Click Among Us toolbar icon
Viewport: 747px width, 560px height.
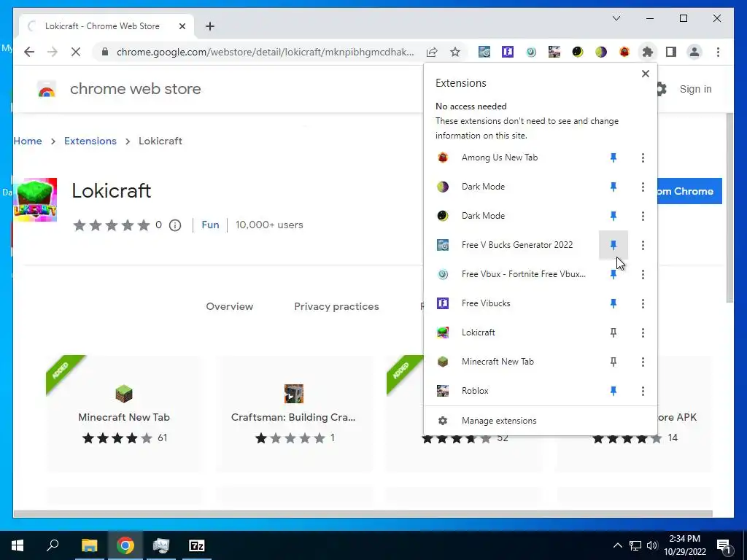pyautogui.click(x=624, y=52)
